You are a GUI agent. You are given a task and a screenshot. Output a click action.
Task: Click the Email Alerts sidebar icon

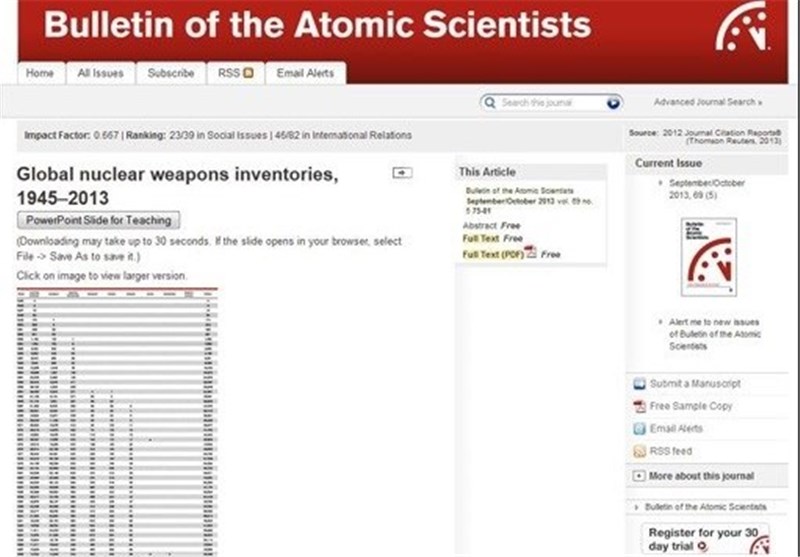639,428
